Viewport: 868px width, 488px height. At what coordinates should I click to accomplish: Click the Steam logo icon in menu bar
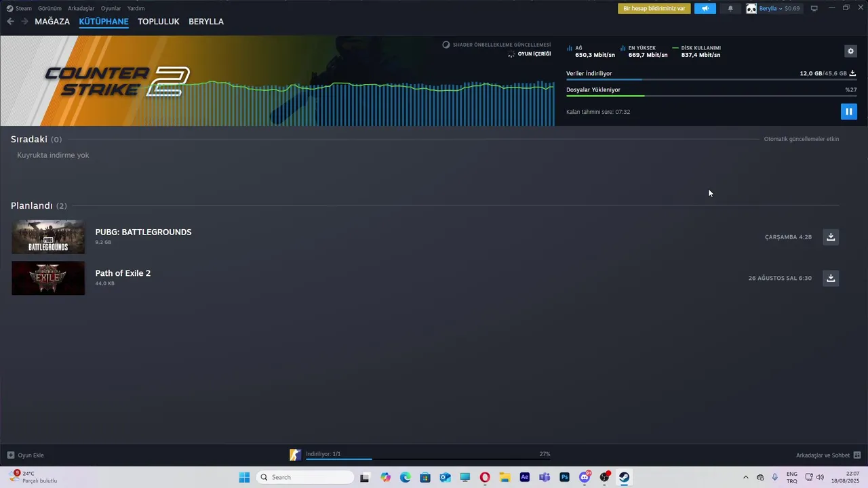[9, 8]
